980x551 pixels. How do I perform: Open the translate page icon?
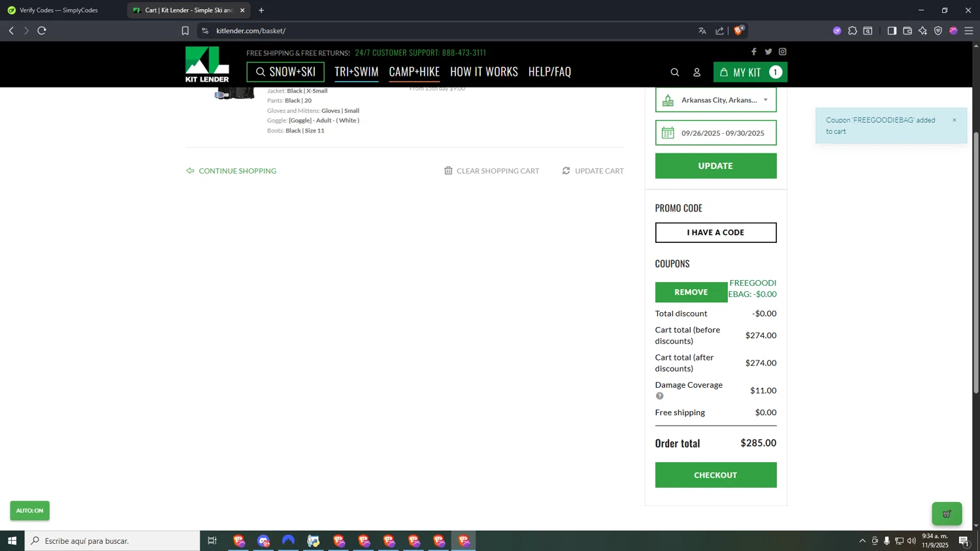click(702, 31)
